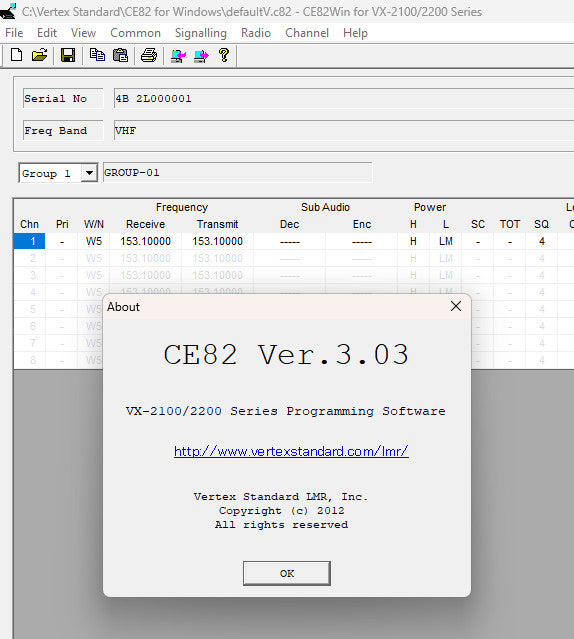Viewport: 574px width, 639px height.
Task: Click the Transmit column header
Action: [218, 224]
